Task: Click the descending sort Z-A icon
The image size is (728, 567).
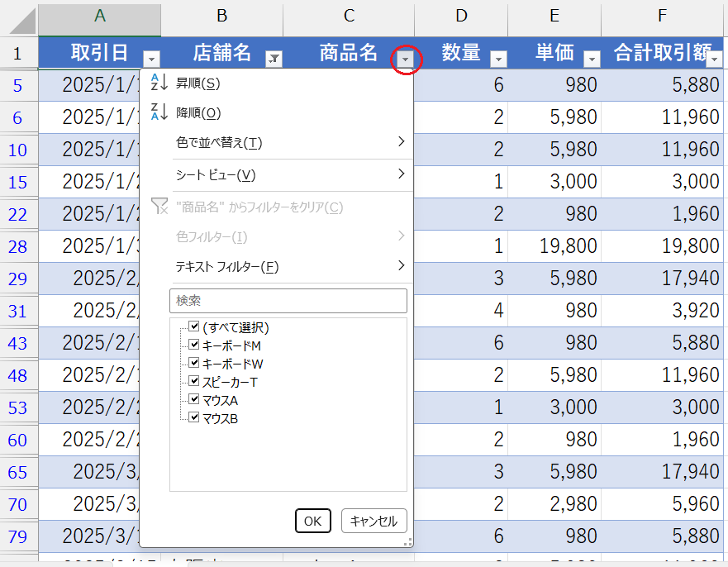Action: click(x=159, y=112)
